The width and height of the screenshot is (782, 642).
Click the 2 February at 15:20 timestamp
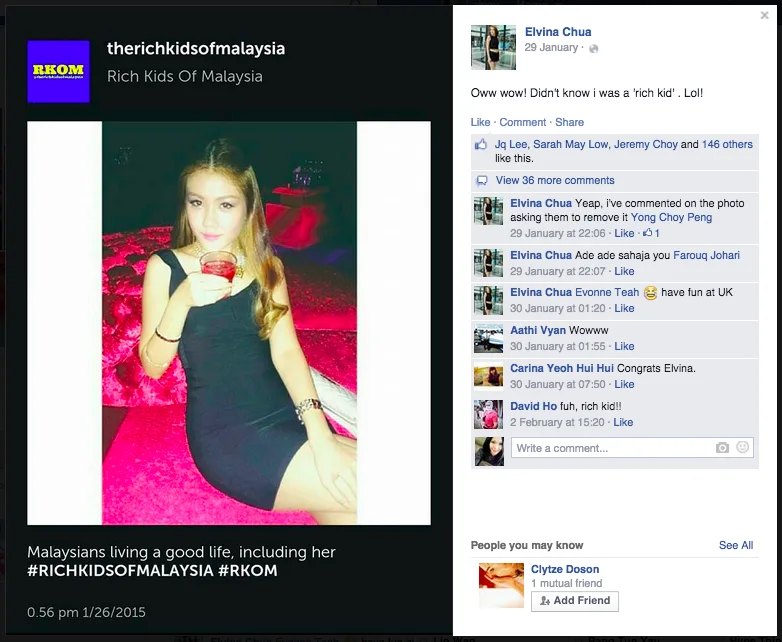pos(557,422)
